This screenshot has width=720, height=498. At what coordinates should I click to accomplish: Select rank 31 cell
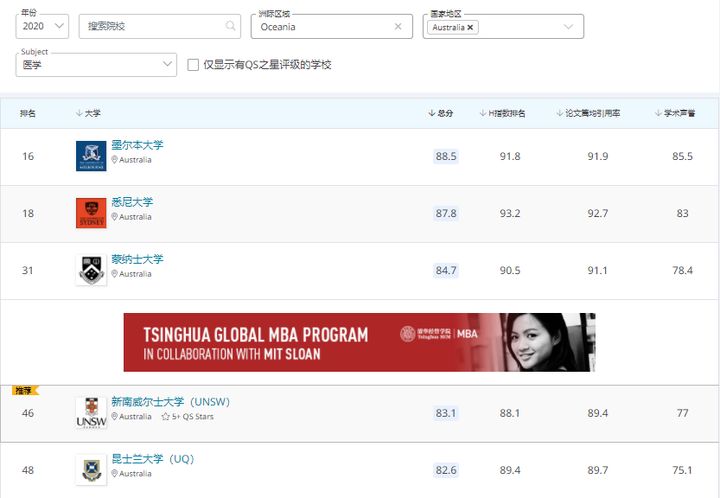coord(28,270)
